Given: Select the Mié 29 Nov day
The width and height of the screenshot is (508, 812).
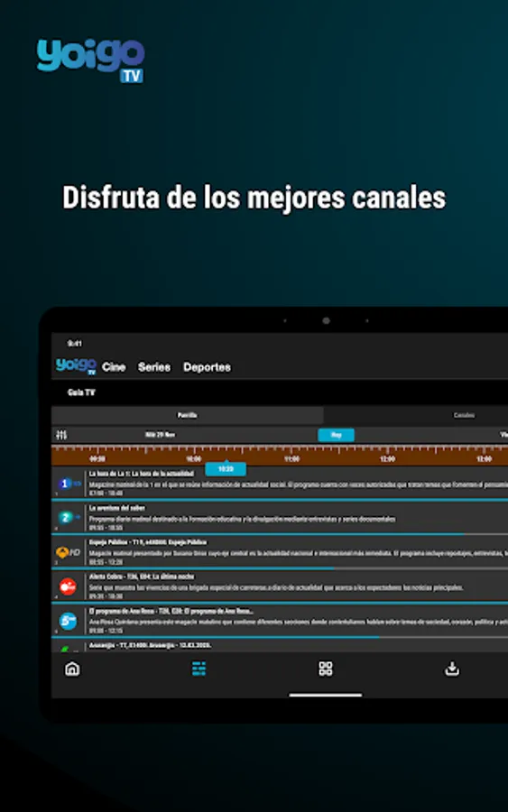Looking at the screenshot, I should 160,435.
